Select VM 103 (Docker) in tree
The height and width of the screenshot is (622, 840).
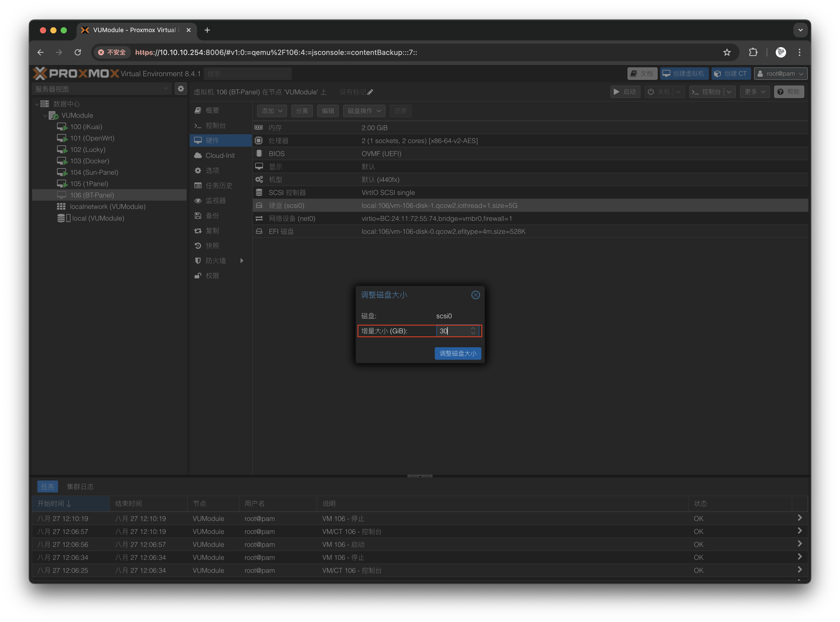tap(90, 161)
